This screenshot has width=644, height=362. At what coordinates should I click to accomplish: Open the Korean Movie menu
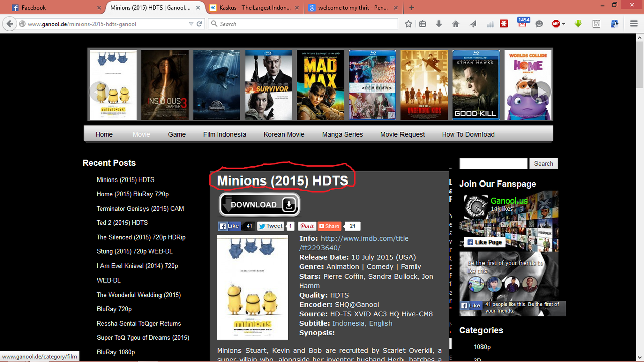coord(284,134)
